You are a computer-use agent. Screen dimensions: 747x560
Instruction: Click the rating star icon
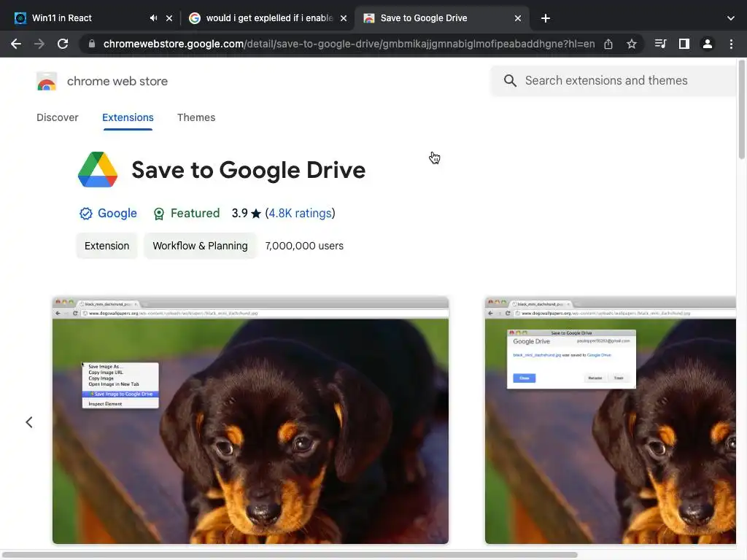(256, 214)
